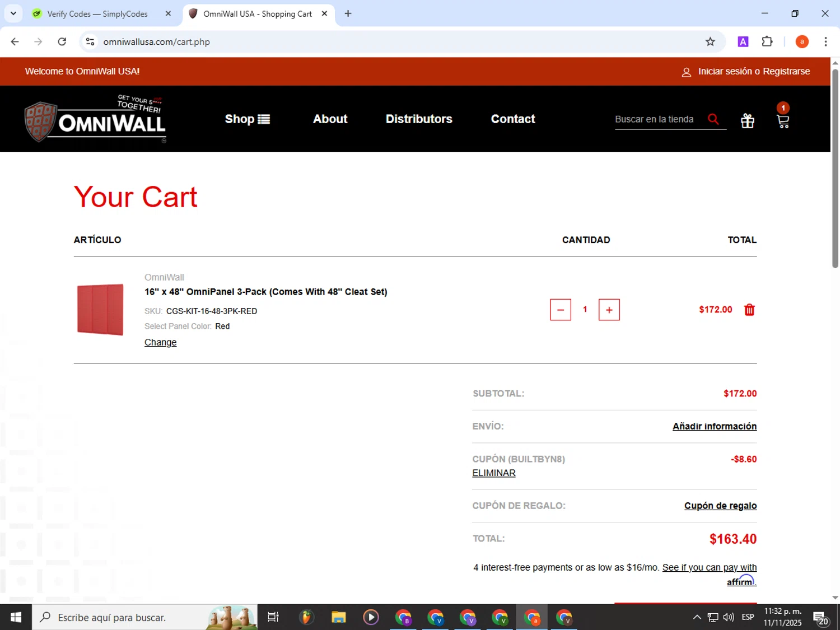
Task: Click the $163.40 total amount
Action: click(x=733, y=539)
